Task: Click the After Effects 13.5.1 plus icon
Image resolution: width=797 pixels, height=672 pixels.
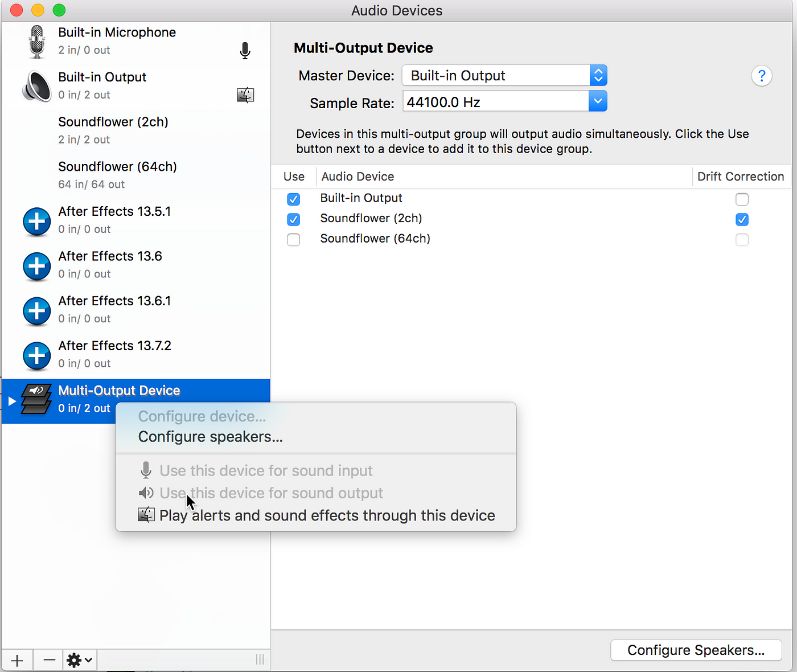Action: [x=37, y=221]
